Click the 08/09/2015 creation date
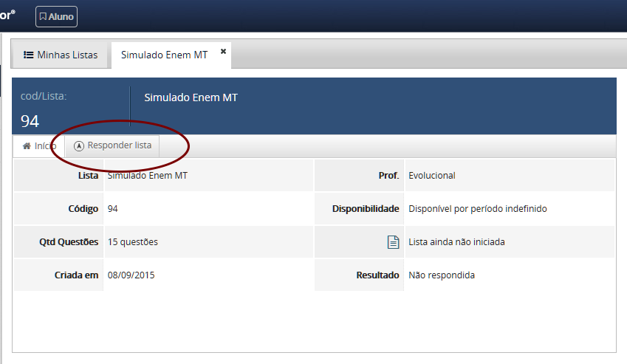The height and width of the screenshot is (364, 627). [x=131, y=275]
